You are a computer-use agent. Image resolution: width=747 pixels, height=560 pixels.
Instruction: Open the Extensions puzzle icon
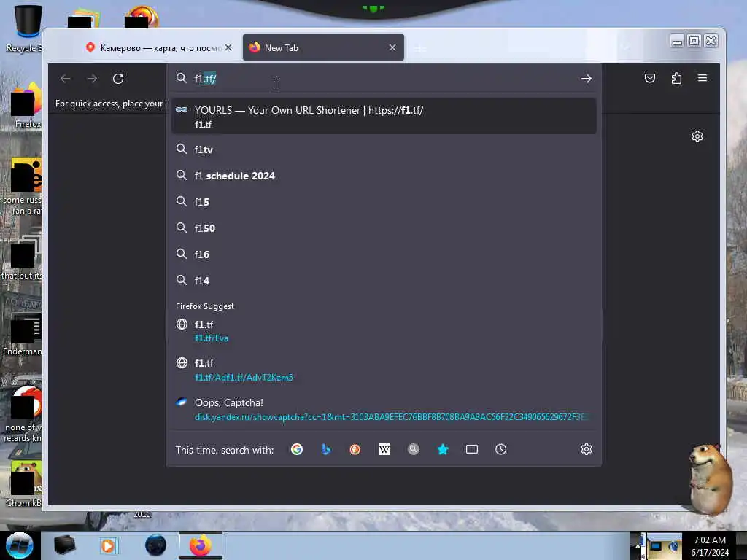tap(676, 78)
